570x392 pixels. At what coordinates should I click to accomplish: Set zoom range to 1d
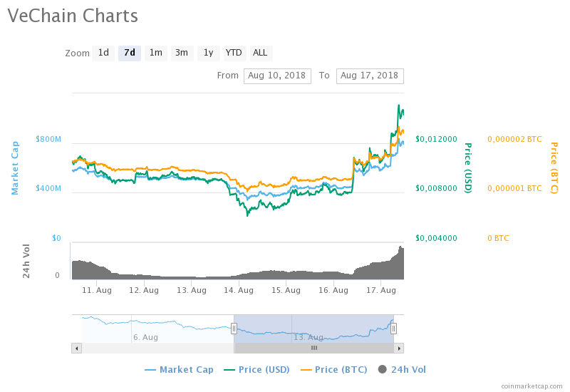tap(103, 53)
